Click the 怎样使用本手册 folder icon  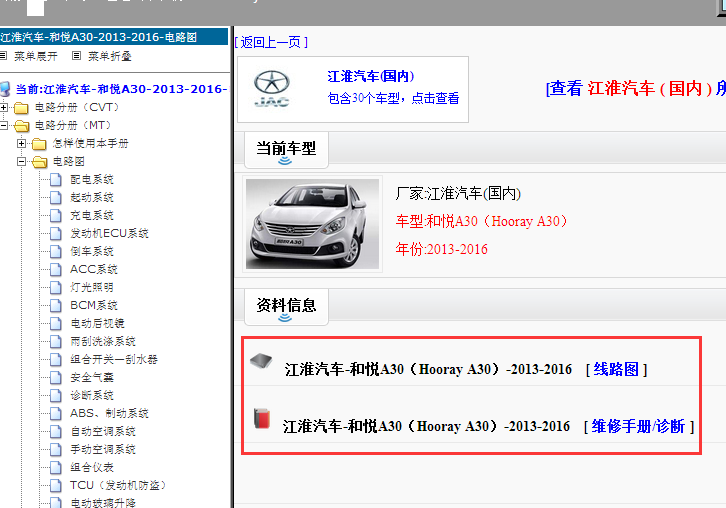point(39,144)
